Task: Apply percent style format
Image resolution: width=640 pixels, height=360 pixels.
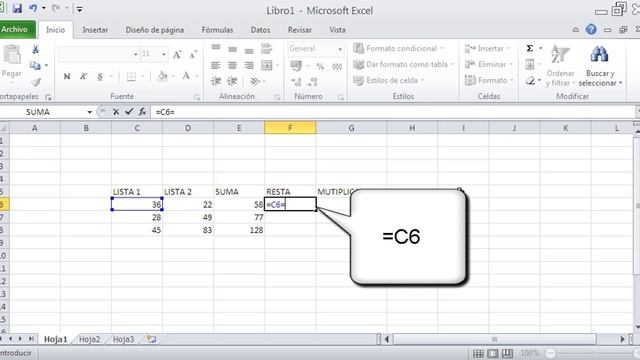Action: pos(320,66)
